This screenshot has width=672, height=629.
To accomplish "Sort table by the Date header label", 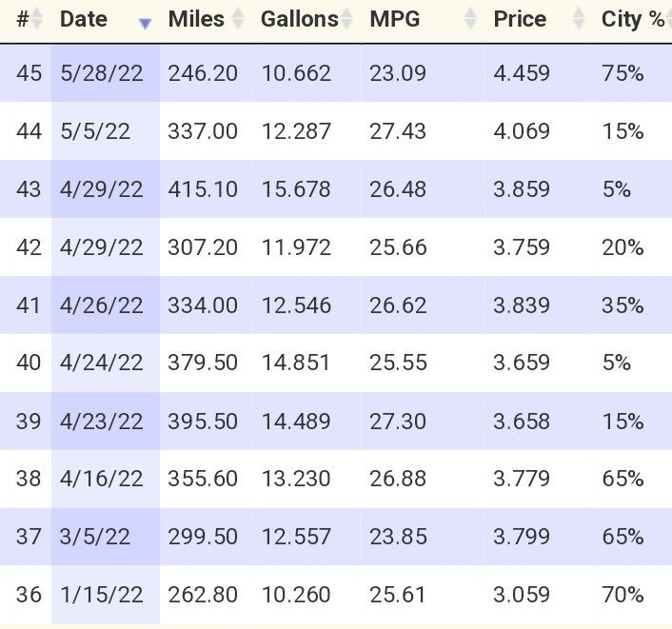I will coord(83,18).
